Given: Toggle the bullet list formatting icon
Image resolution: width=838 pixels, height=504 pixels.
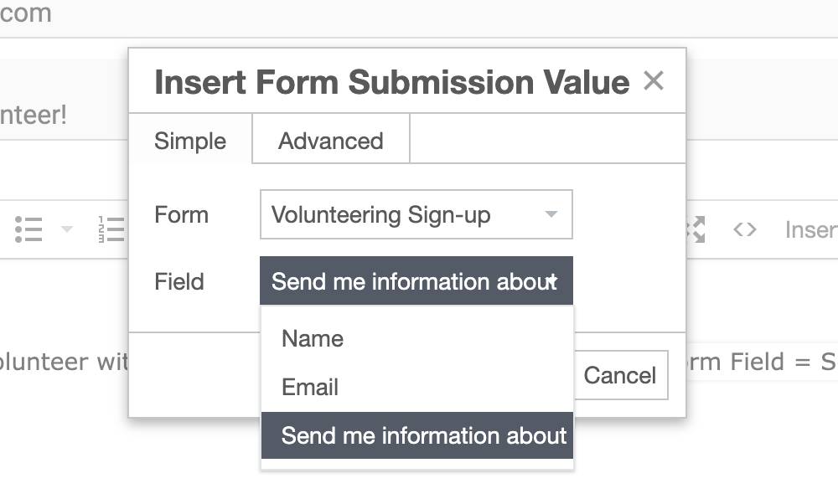Looking at the screenshot, I should [x=28, y=229].
